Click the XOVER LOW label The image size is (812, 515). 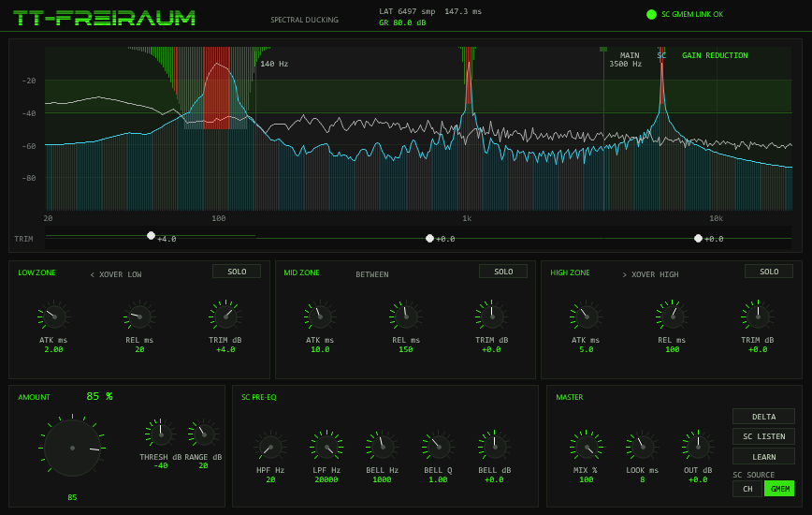[116, 274]
